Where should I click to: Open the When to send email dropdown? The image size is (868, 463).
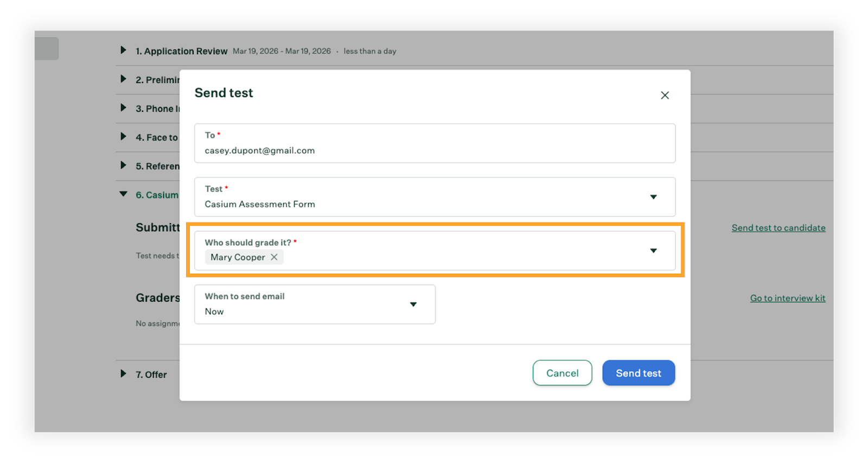[413, 305]
